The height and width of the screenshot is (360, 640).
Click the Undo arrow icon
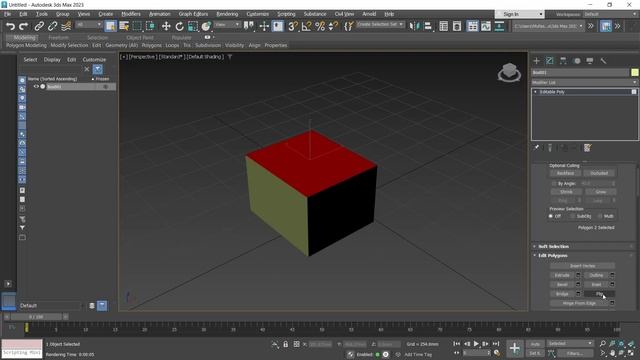(10, 26)
